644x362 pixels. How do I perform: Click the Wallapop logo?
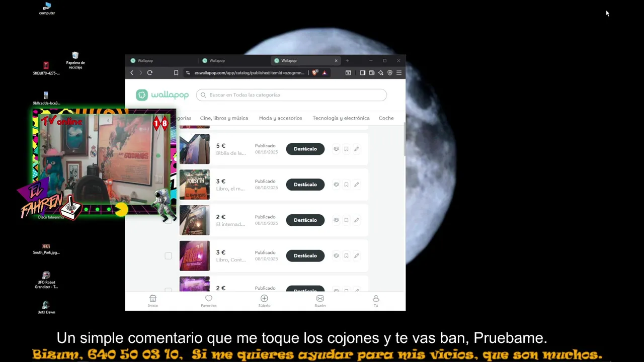[x=162, y=95]
